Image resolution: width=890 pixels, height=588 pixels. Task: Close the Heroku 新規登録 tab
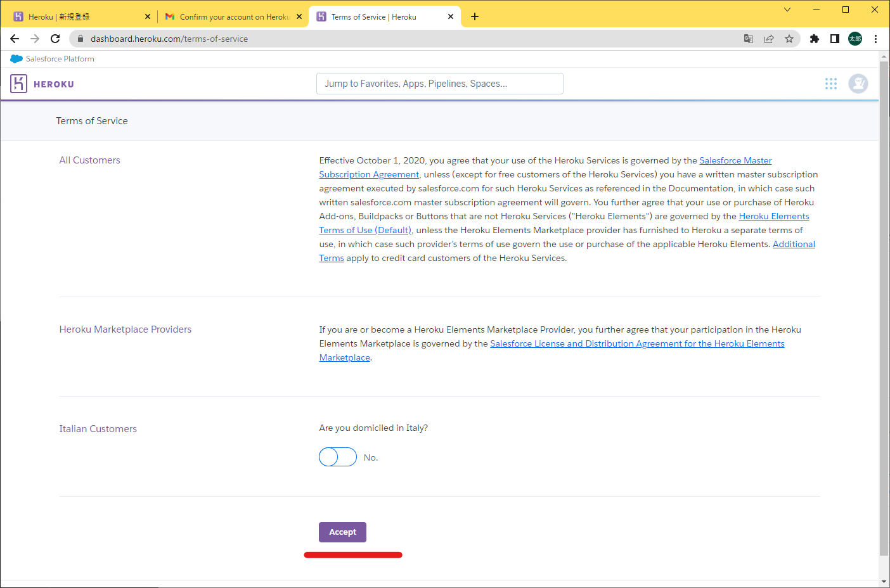148,16
